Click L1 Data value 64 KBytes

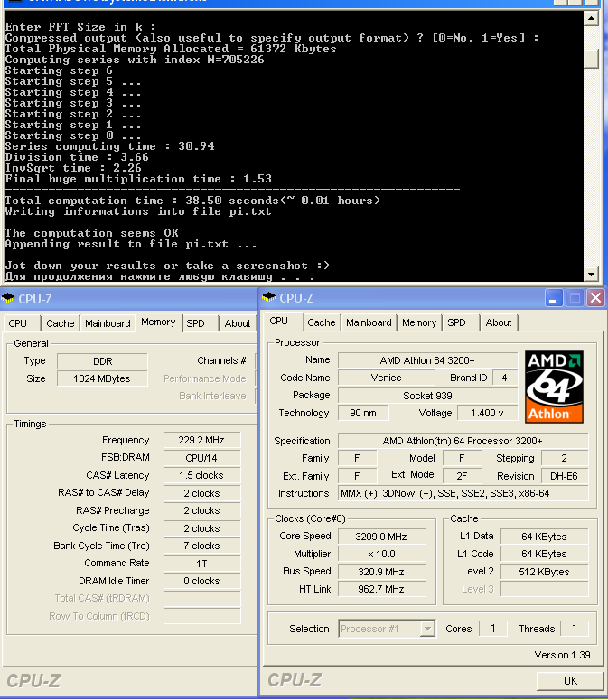[x=544, y=537]
